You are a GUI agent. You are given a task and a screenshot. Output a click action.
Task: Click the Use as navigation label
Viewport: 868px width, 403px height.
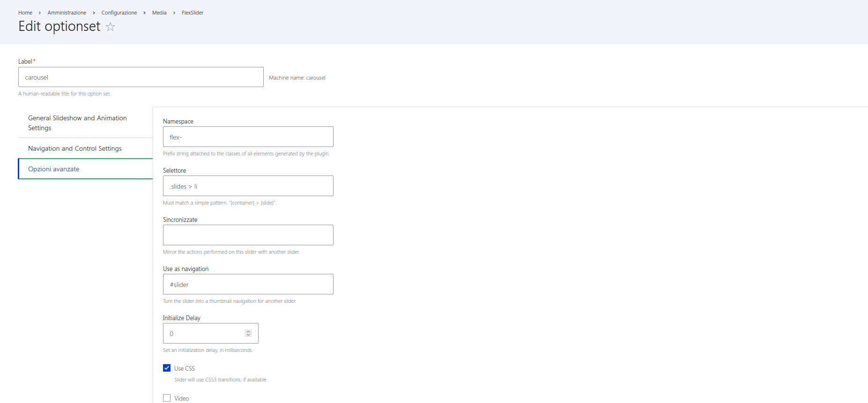pyautogui.click(x=186, y=269)
